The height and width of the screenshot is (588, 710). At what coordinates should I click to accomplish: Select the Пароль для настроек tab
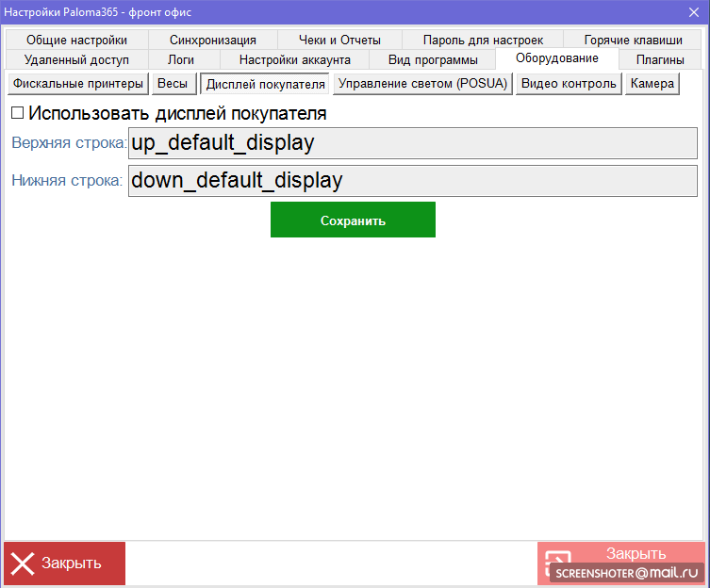tap(483, 40)
